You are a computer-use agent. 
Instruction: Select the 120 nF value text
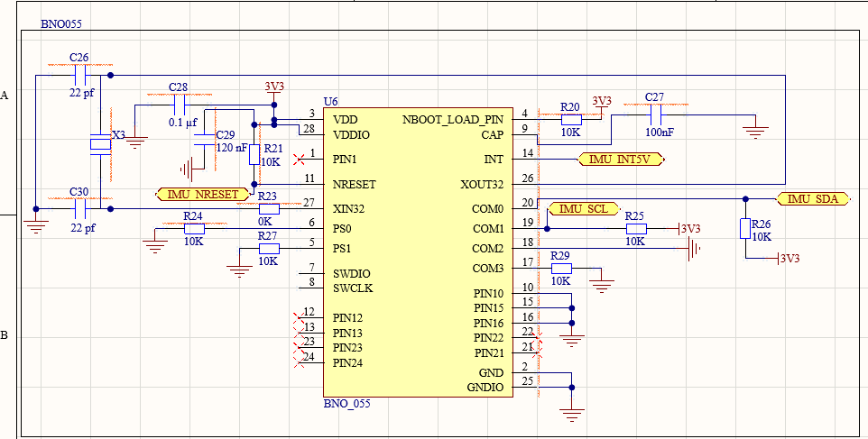click(232, 148)
